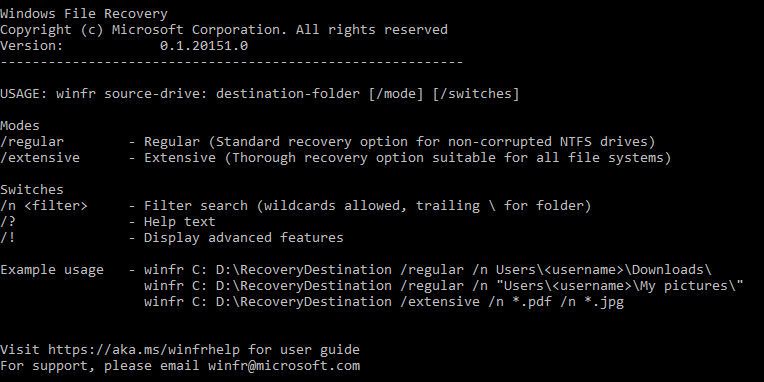Screen dimensions: 764x382
Task: Click the /extensive mode switch text
Action: [40, 158]
